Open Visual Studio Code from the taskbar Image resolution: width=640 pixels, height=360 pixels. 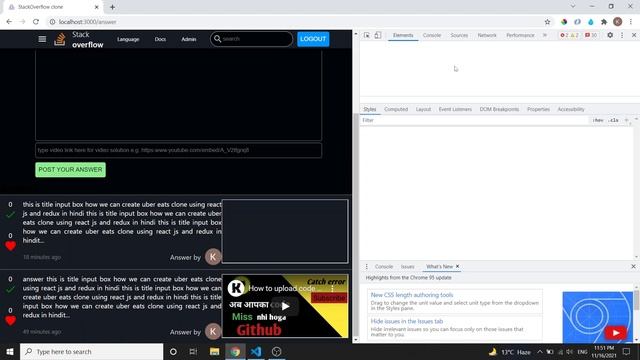256,351
